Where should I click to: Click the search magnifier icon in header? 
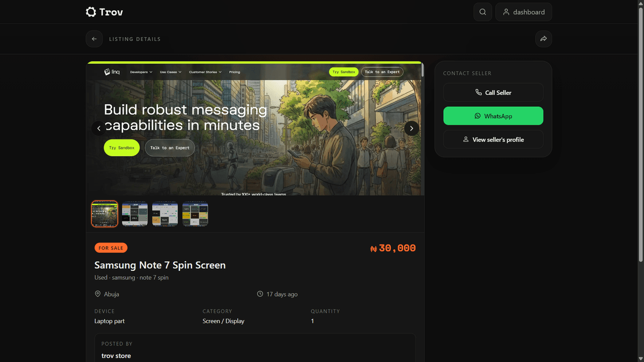pos(482,12)
